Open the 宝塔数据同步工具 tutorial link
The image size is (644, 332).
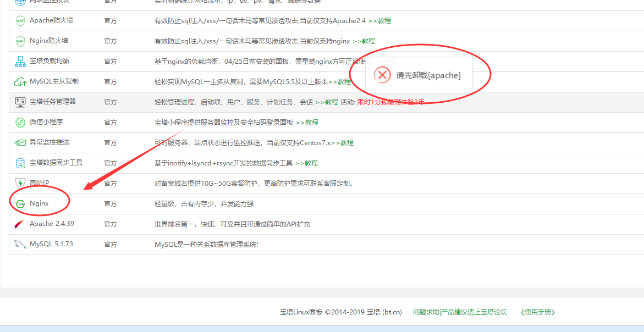[306, 163]
